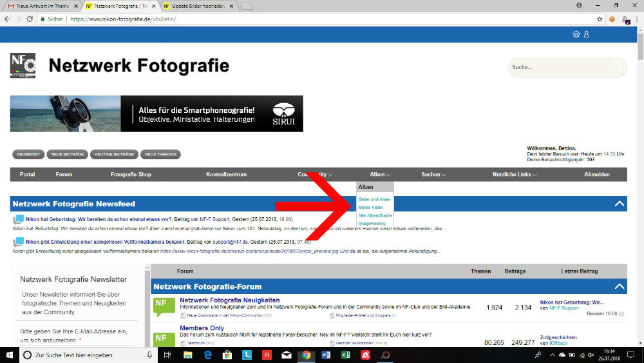Open Netzwerk Fotografie Neuigkeiten forum link

[230, 300]
